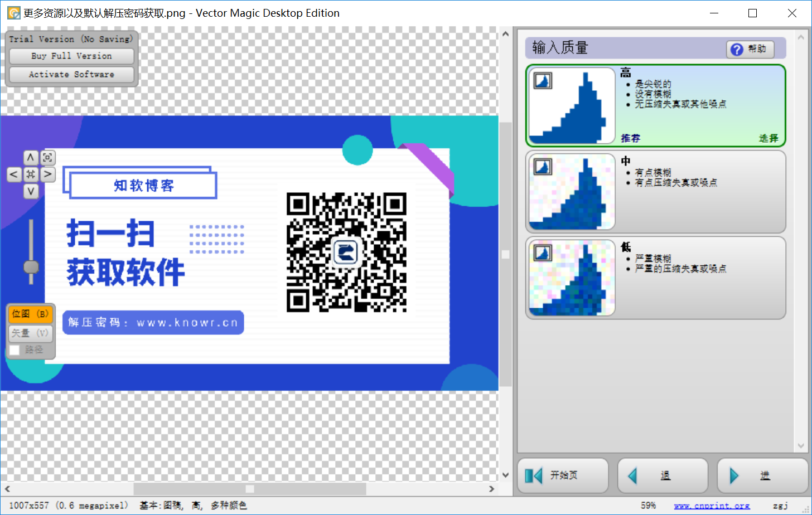Click the 解压密码: www.knowr.cn banner in the preview

tap(153, 322)
